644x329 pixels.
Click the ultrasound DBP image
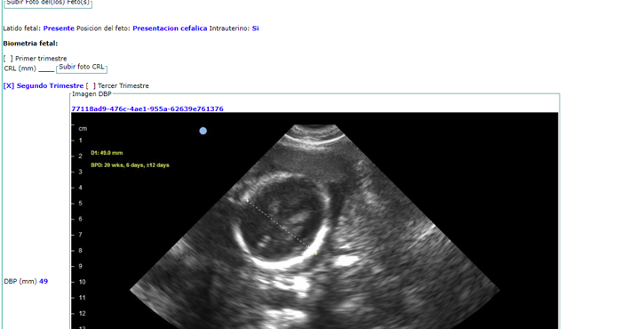point(314,221)
